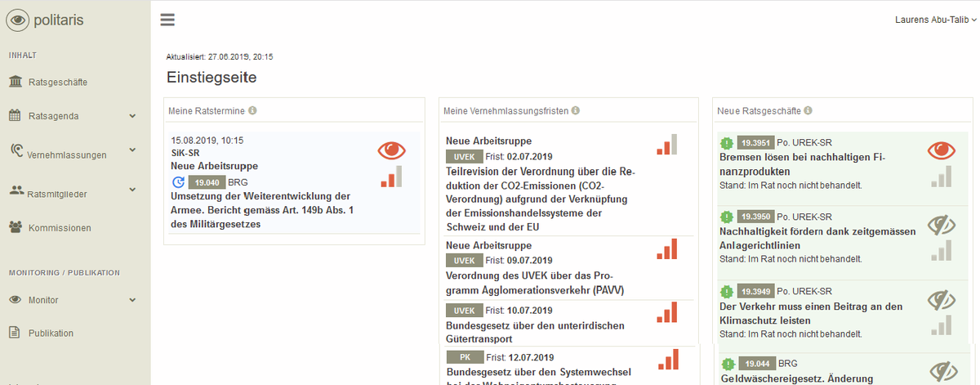Open Bremsen lösen bei nachhaltigen Finanzprodukten
980x385 pixels.
click(803, 164)
